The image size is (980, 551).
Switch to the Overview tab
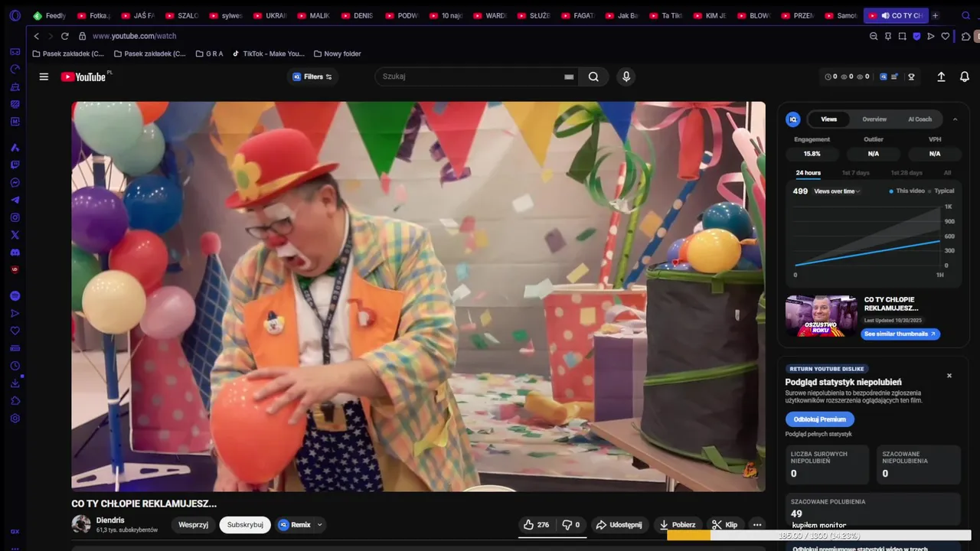click(x=874, y=119)
